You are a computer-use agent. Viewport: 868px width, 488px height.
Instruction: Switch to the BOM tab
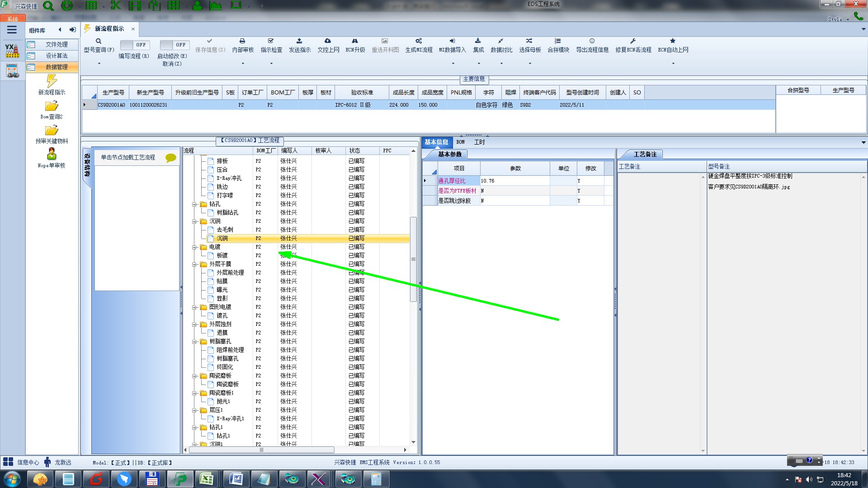[460, 142]
